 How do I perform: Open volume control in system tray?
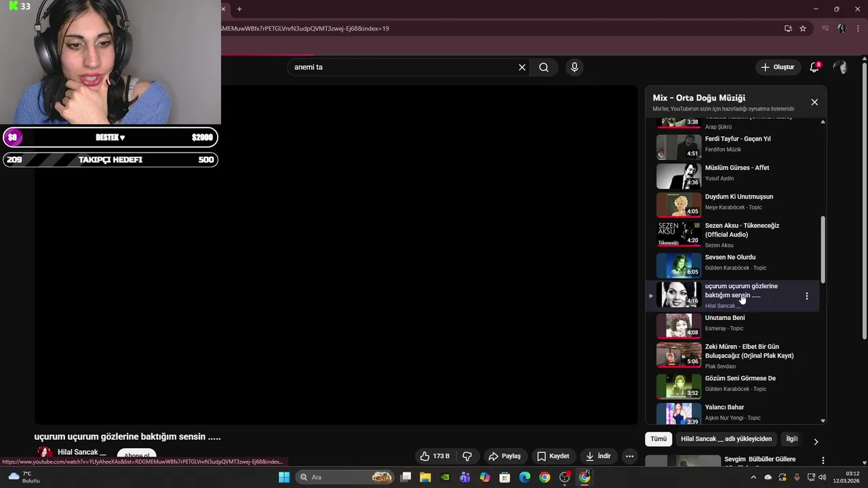coord(822,477)
